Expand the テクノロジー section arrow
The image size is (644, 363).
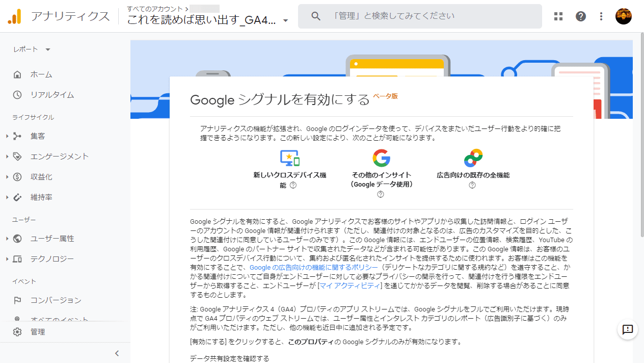(7, 259)
